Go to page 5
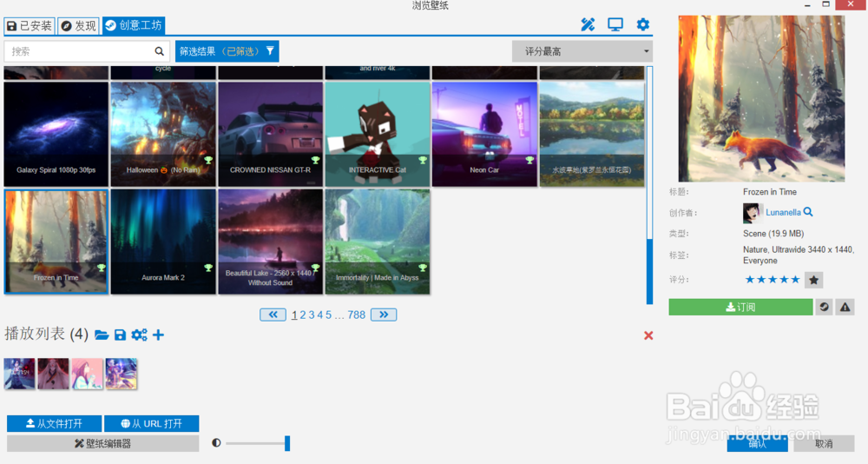Image resolution: width=868 pixels, height=464 pixels. [x=328, y=315]
